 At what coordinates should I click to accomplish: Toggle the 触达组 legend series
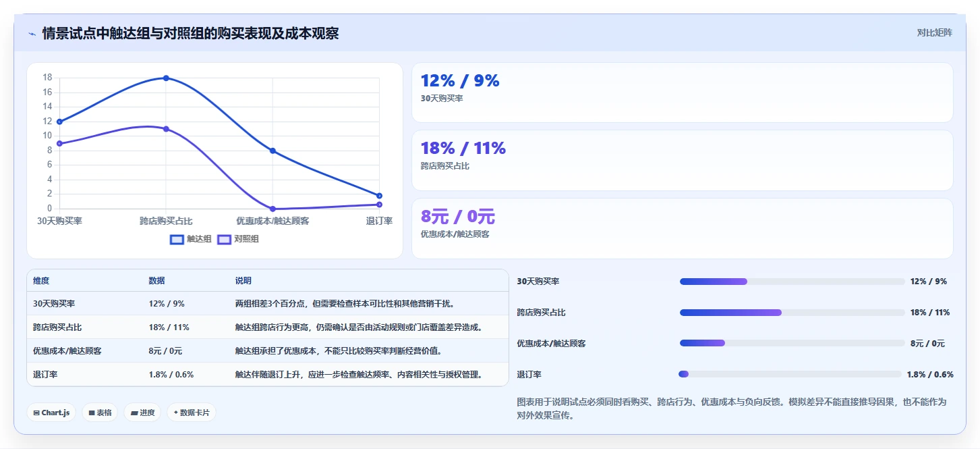[191, 239]
